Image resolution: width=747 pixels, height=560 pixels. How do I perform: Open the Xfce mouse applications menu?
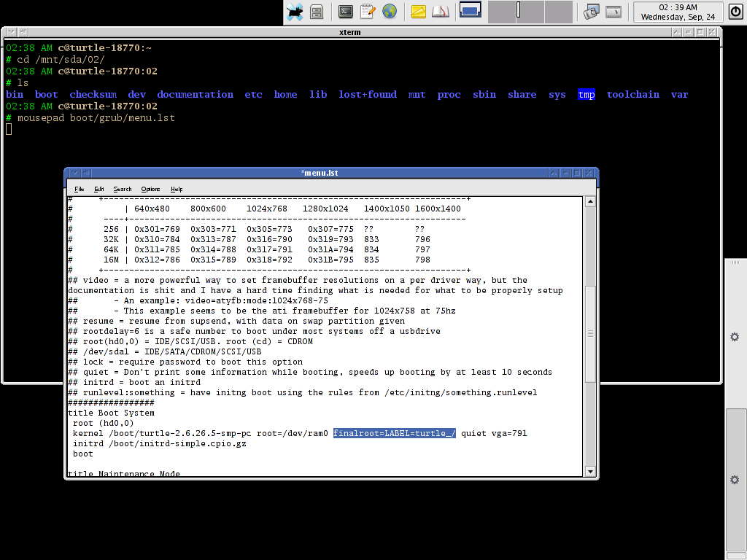295,12
